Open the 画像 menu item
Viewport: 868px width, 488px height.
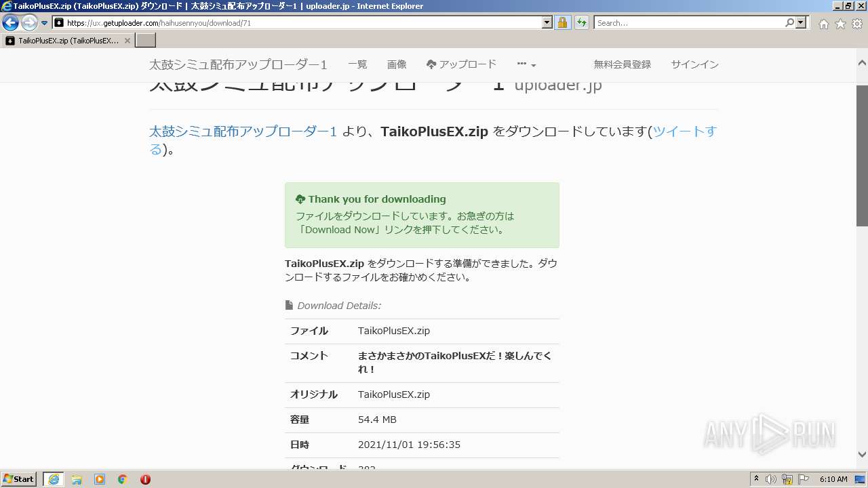[397, 64]
